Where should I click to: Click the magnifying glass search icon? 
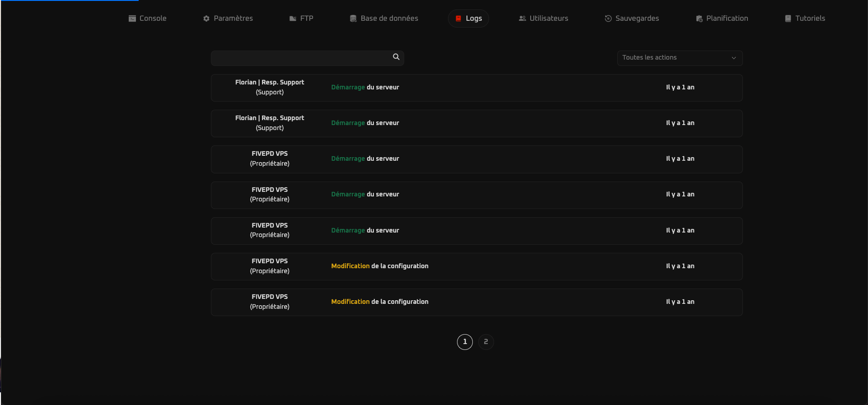(x=396, y=57)
